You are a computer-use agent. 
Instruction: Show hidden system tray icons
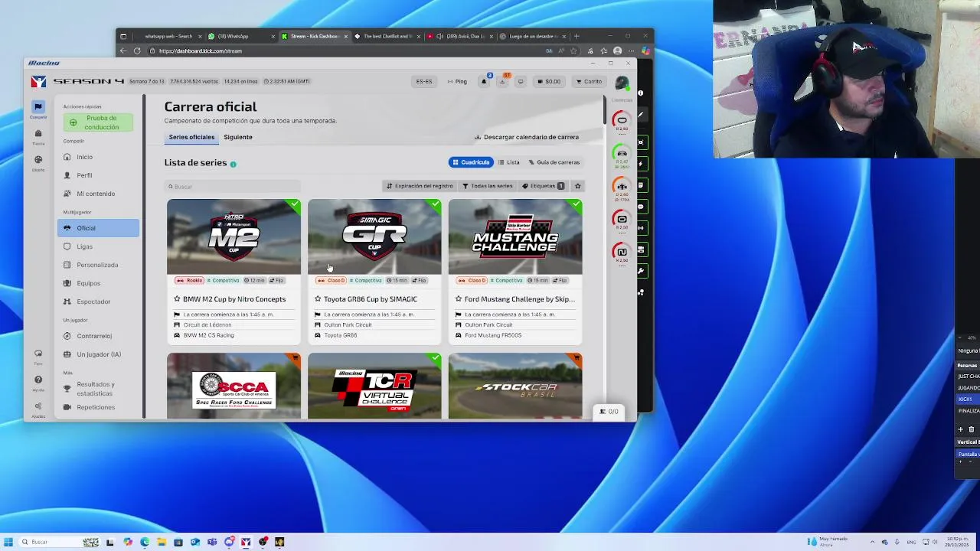coord(873,542)
